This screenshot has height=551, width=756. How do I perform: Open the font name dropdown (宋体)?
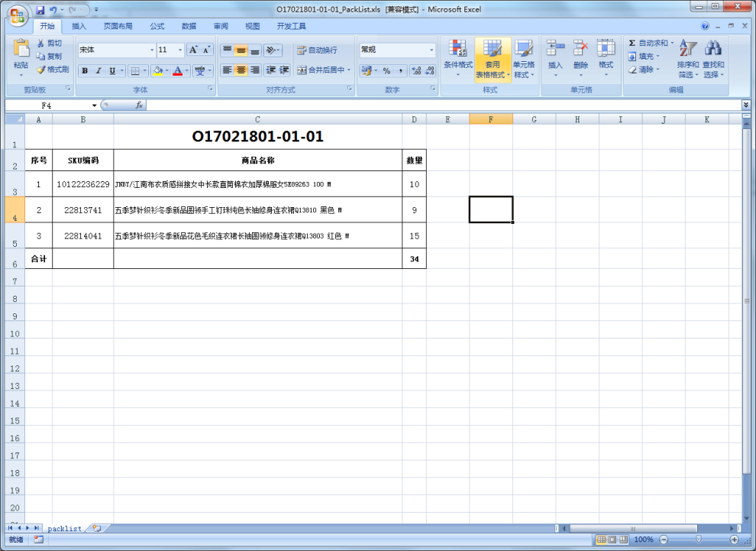point(152,50)
